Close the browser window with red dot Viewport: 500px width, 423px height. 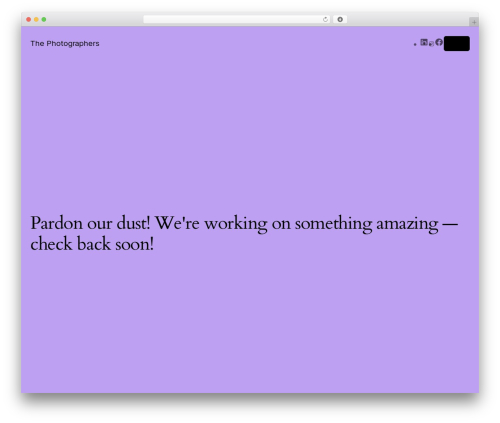tap(29, 20)
